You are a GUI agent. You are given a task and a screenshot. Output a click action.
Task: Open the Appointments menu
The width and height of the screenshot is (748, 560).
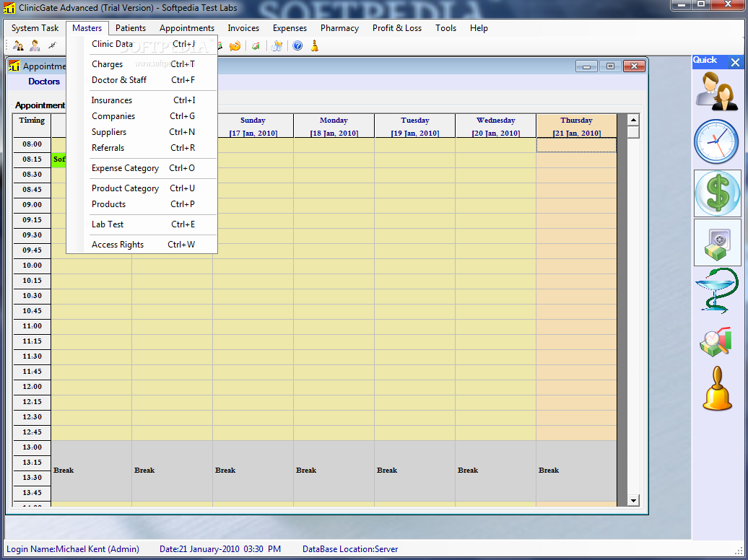187,28
